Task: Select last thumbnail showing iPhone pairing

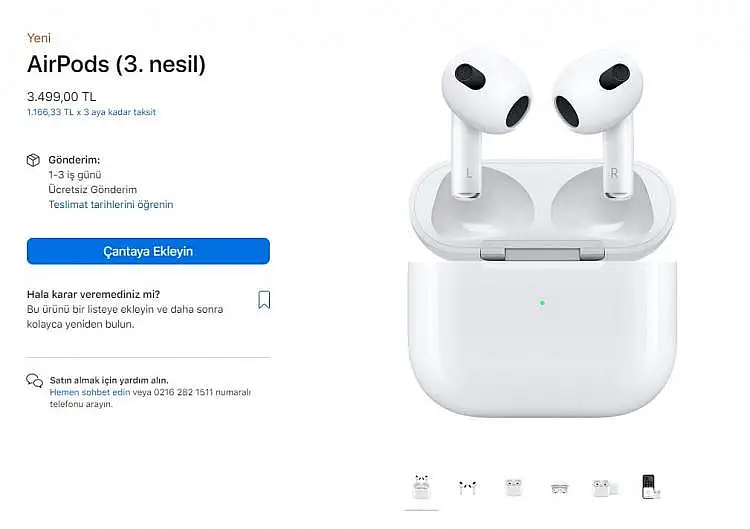Action: [651, 487]
